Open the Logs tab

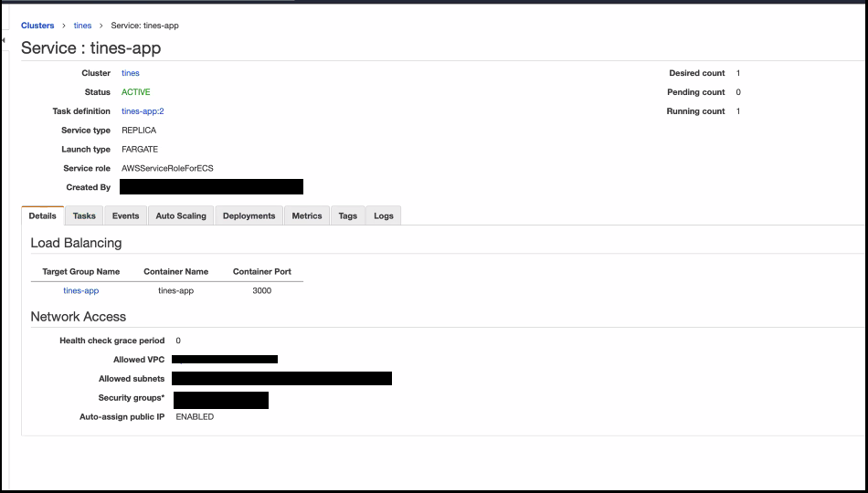tap(384, 215)
